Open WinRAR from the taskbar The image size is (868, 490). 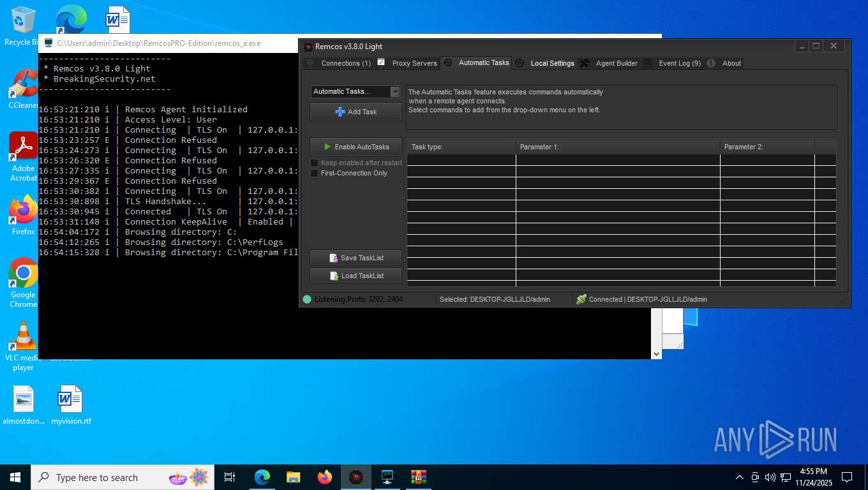pos(419,477)
